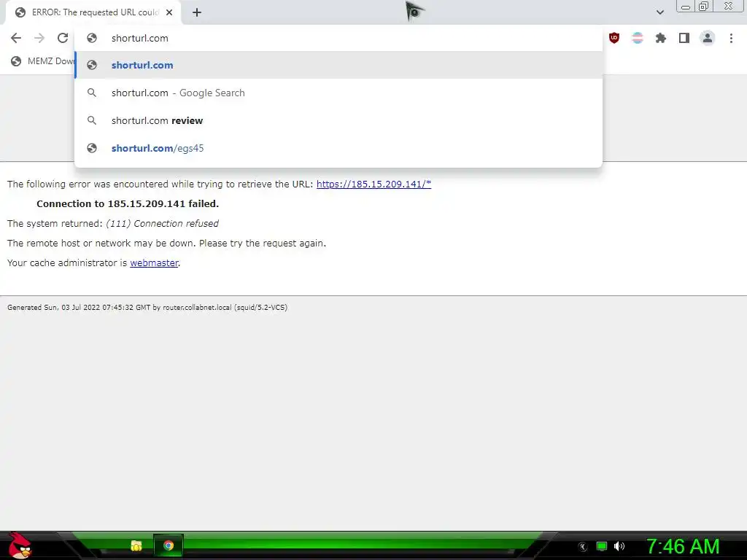Click the webmaster link
This screenshot has height=560, width=747.
point(154,262)
